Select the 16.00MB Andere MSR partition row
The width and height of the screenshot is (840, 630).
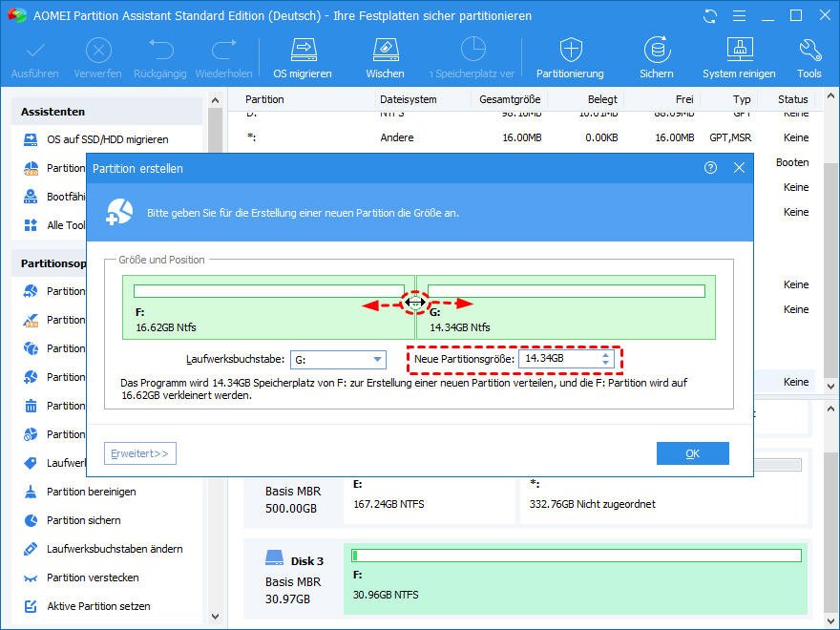point(527,137)
